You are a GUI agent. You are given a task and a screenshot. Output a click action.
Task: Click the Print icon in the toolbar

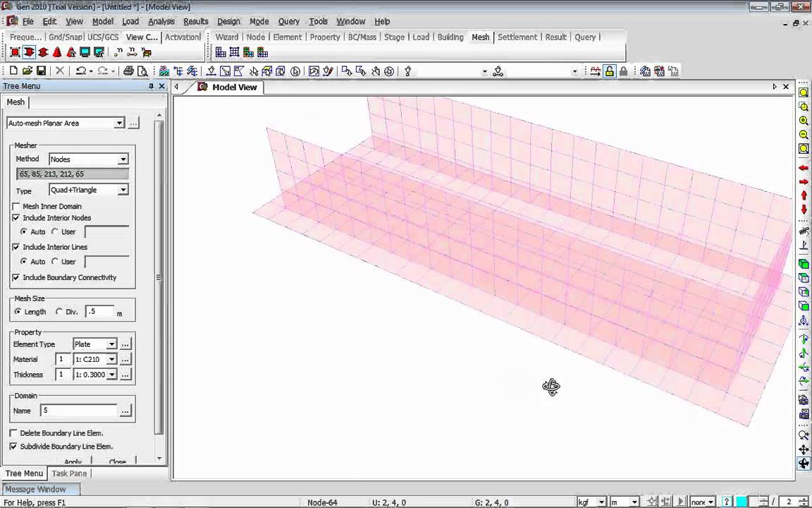(x=128, y=71)
